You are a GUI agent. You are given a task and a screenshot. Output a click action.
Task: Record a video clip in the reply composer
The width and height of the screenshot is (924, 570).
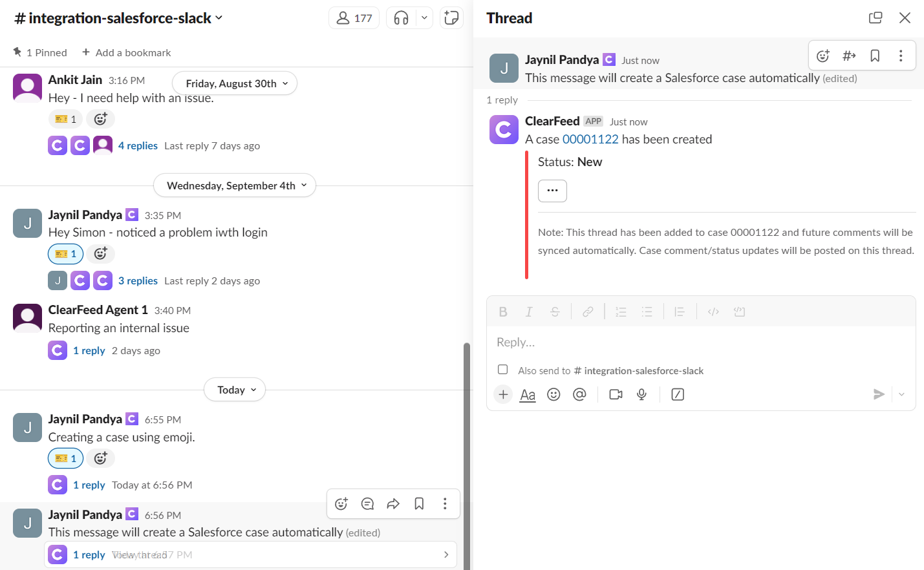tap(616, 394)
